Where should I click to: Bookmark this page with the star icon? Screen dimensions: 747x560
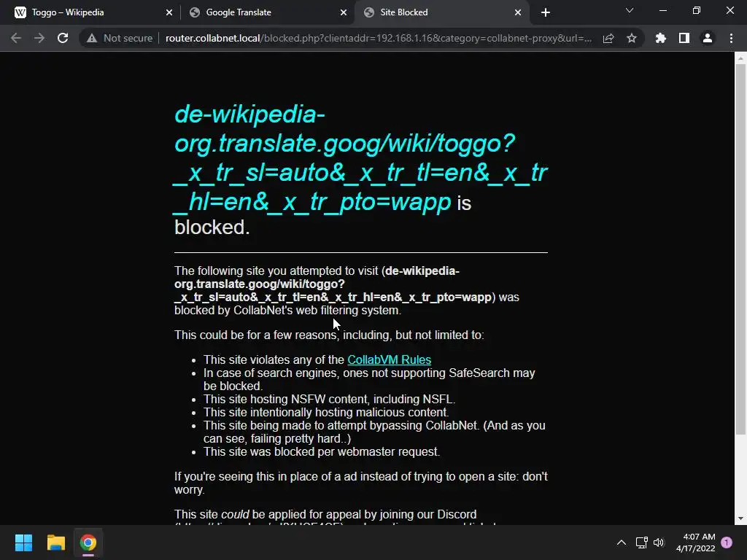pyautogui.click(x=632, y=38)
